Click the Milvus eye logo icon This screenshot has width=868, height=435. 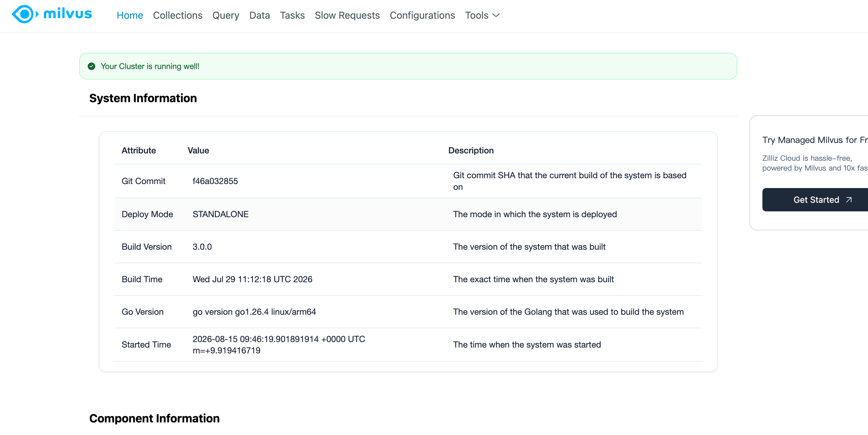tap(25, 14)
